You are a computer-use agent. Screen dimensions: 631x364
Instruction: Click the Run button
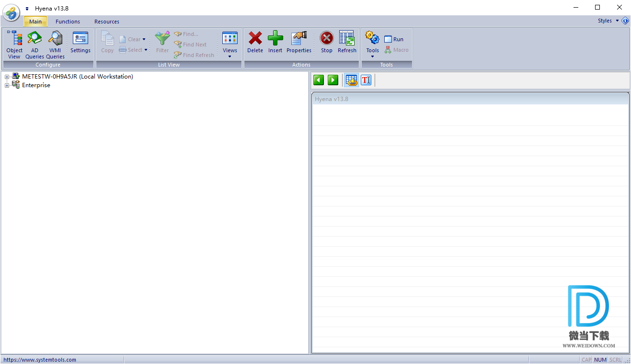[394, 39]
